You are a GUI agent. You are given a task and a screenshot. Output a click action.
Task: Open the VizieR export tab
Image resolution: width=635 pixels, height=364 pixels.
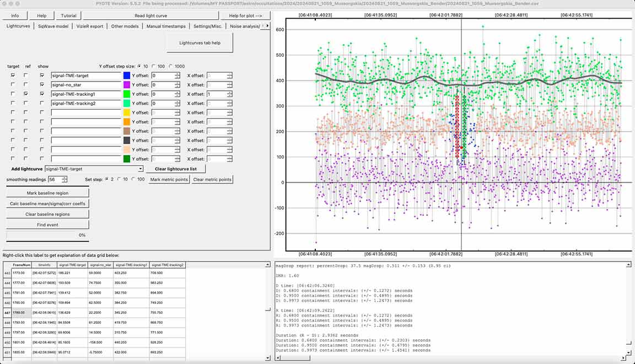click(x=90, y=26)
